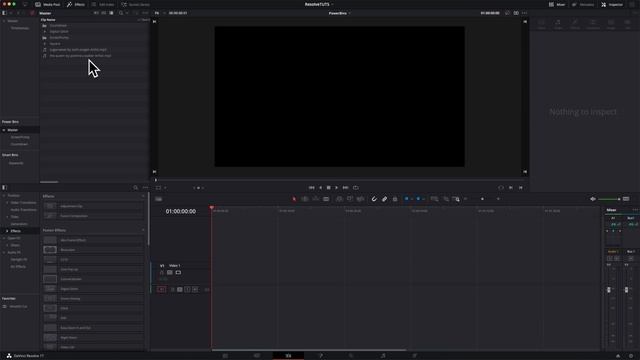
Task: Select Generators in Toolbox
Action: (x=19, y=224)
